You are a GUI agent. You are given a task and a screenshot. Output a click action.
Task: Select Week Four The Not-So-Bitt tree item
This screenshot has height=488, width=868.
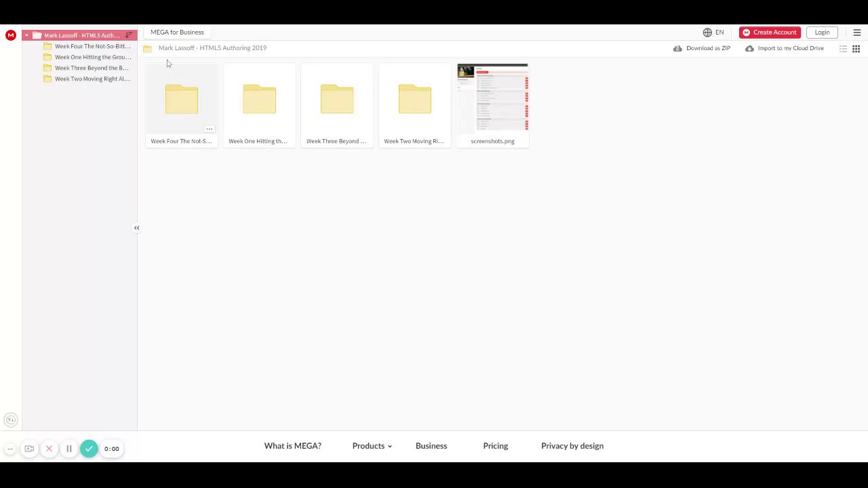click(x=87, y=46)
